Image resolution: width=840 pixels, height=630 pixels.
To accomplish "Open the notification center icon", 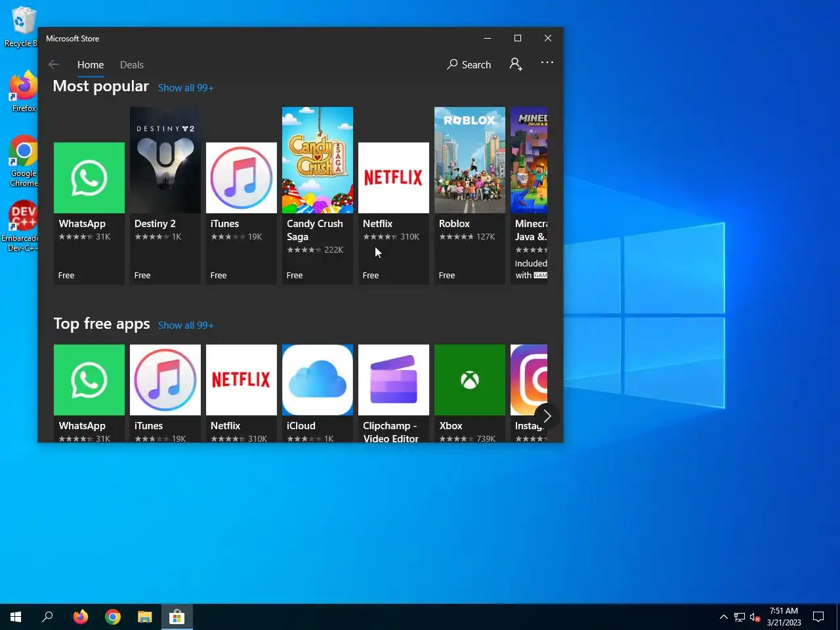I will click(x=818, y=617).
